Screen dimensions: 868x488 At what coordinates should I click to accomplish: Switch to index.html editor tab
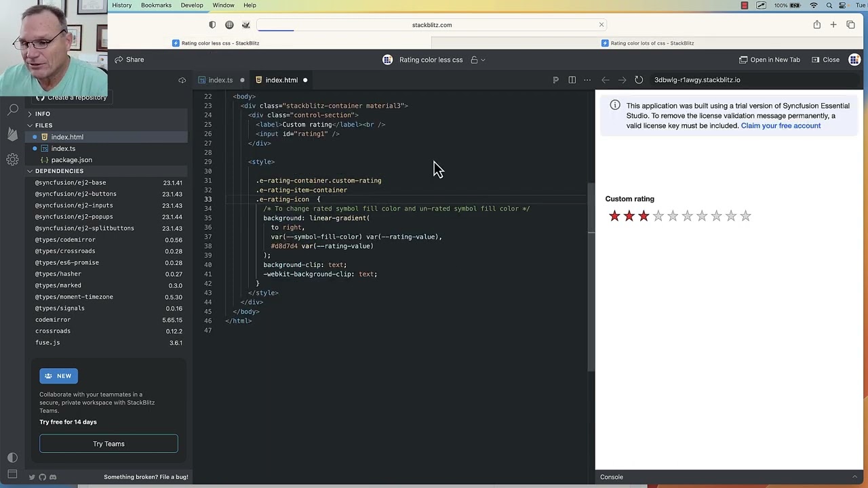pyautogui.click(x=281, y=80)
